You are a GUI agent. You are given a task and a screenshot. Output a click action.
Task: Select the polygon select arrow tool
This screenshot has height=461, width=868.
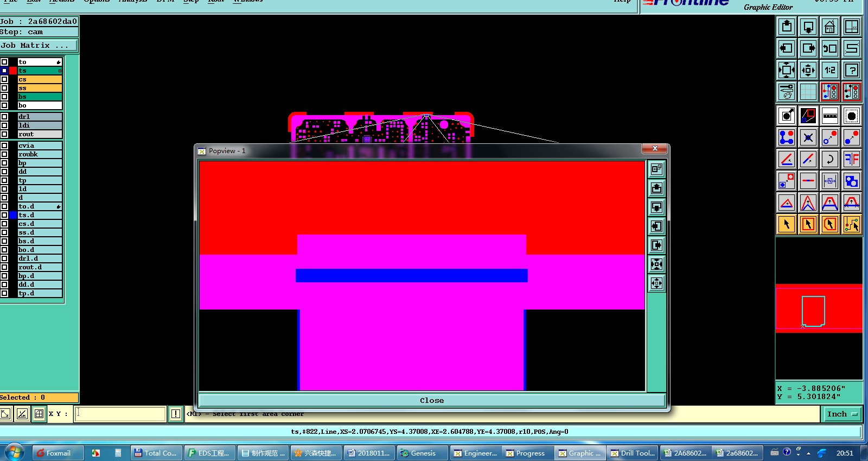pos(830,224)
